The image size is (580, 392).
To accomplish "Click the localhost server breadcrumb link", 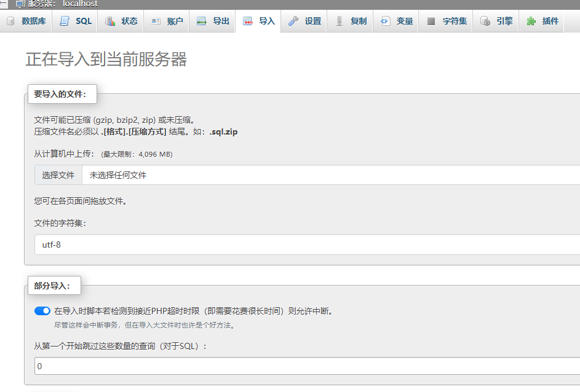I will pos(80,4).
